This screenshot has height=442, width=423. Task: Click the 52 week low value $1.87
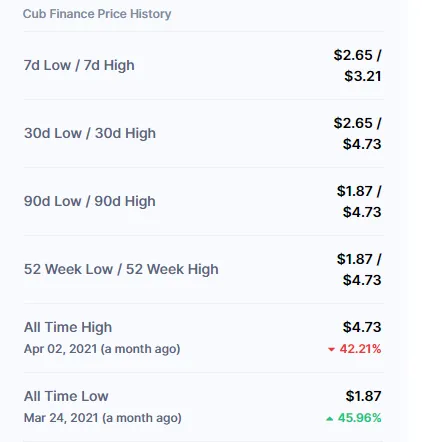click(x=354, y=259)
